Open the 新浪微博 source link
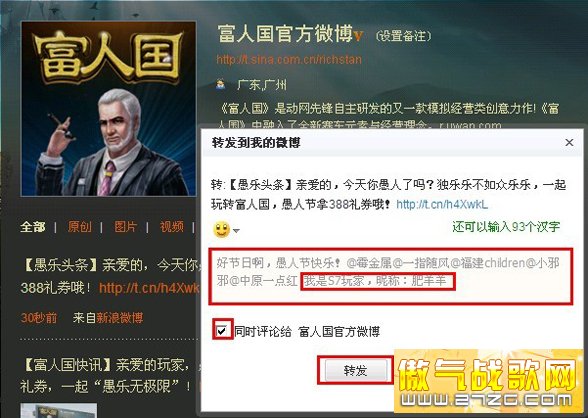Viewport: 588px width, 418px height. click(120, 318)
